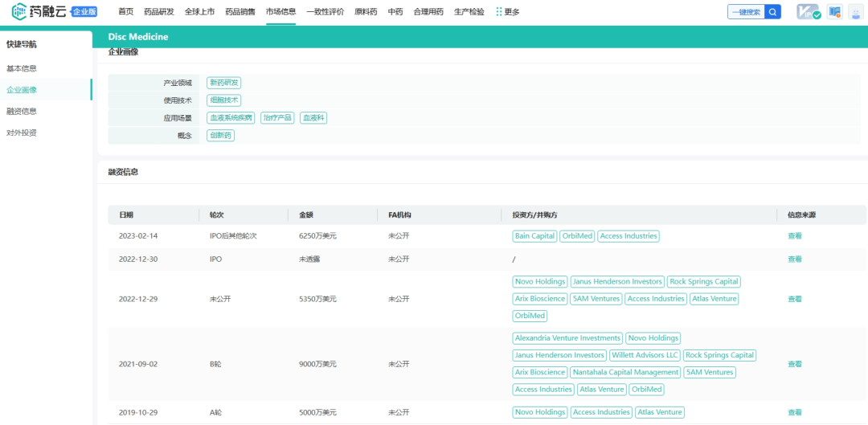Click the 血液系统疾病 scenario tag

coord(231,118)
